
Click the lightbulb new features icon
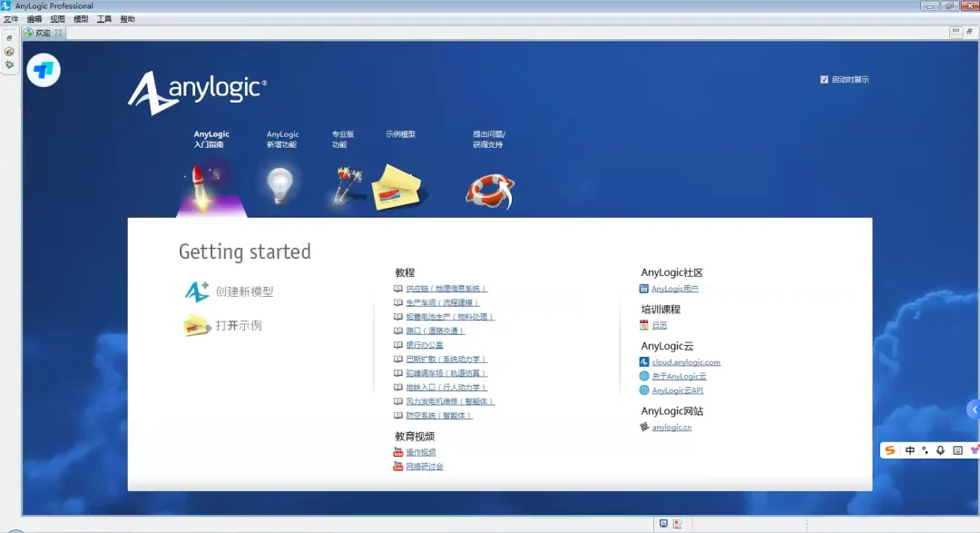pos(279,186)
